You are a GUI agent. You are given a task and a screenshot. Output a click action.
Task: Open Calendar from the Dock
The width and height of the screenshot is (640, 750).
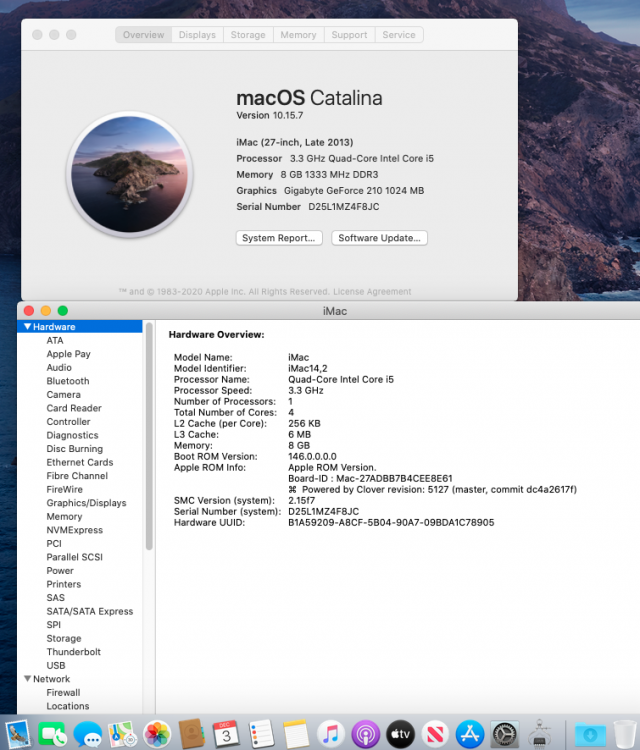coord(226,734)
